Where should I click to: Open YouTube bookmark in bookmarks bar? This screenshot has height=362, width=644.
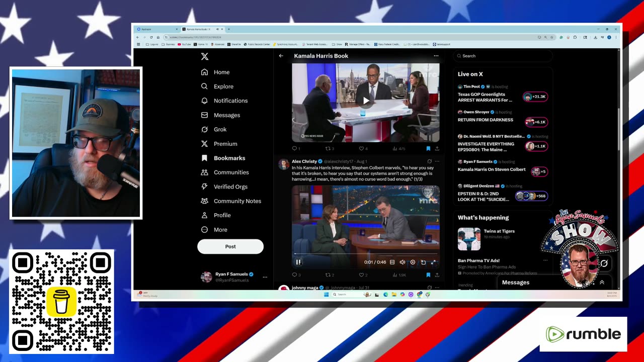point(184,44)
